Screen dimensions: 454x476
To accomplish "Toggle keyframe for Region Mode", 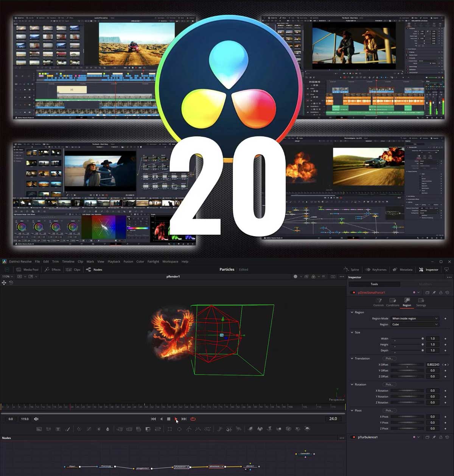I will click(x=445, y=318).
